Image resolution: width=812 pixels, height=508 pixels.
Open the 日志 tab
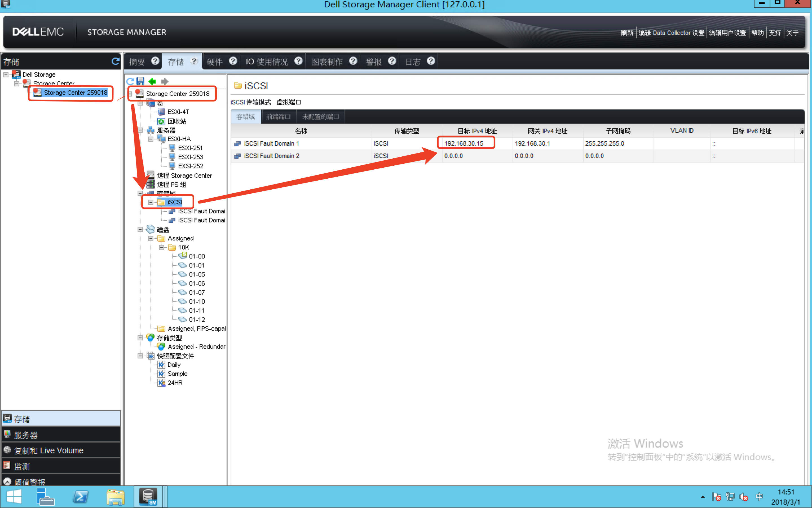[x=413, y=62]
